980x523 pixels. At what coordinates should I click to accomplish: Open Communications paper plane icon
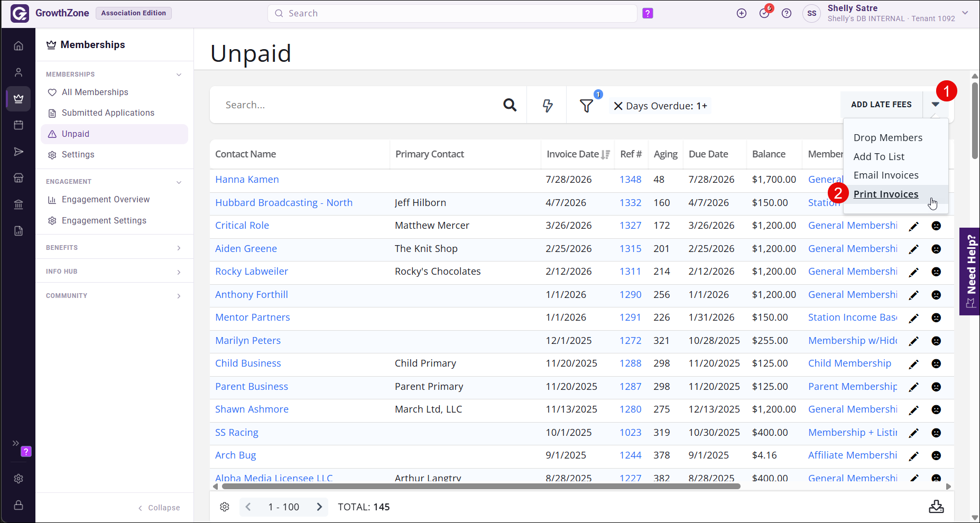coord(19,152)
